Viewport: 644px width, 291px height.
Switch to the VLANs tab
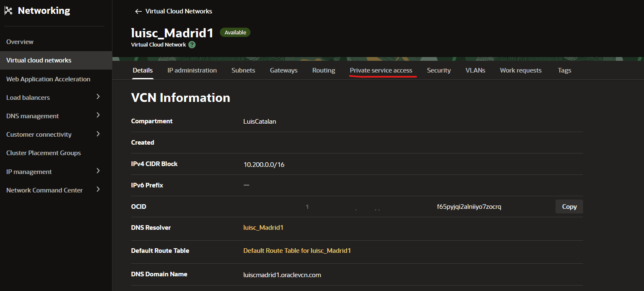(x=475, y=70)
